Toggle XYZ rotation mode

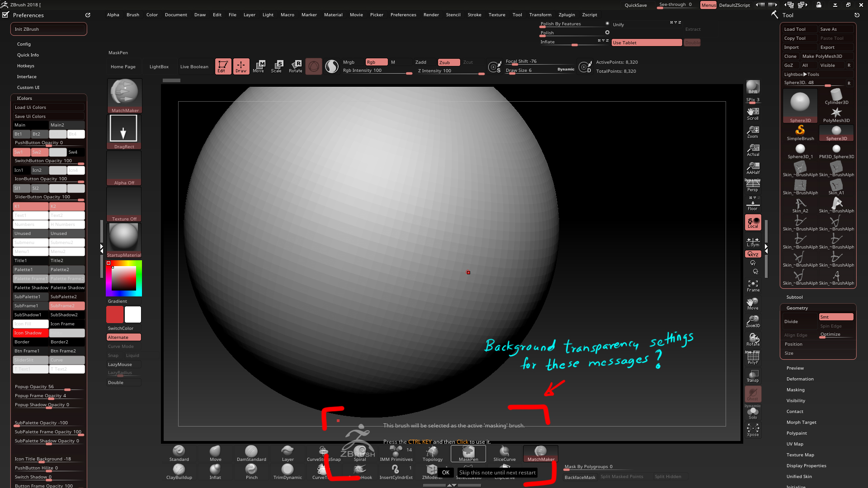coord(753,254)
